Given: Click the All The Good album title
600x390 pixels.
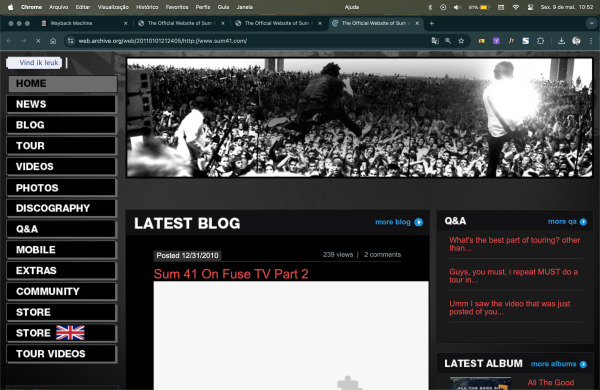Looking at the screenshot, I should (x=551, y=382).
